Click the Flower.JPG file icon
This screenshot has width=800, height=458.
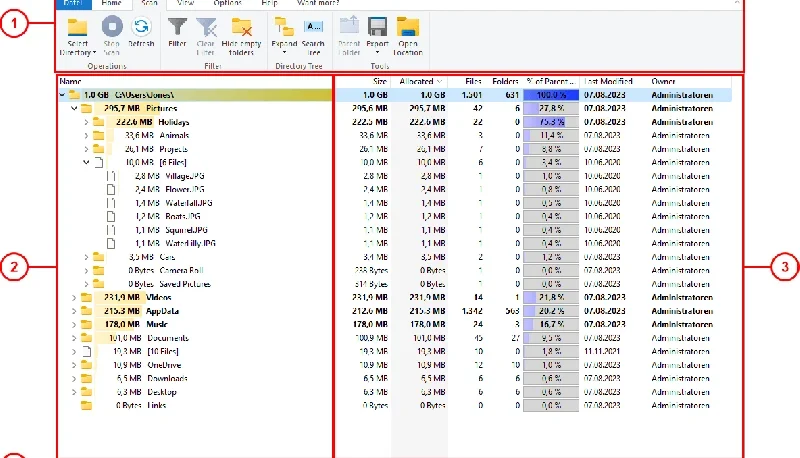[111, 189]
